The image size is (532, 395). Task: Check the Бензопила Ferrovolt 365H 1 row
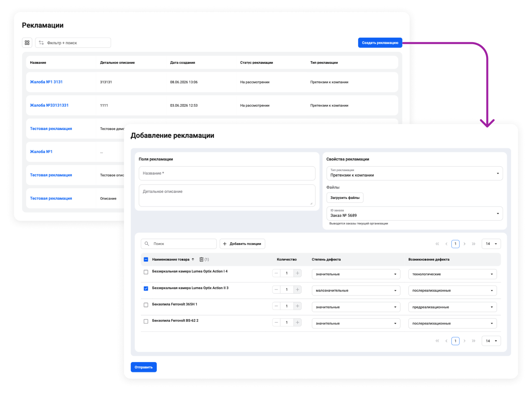(146, 305)
